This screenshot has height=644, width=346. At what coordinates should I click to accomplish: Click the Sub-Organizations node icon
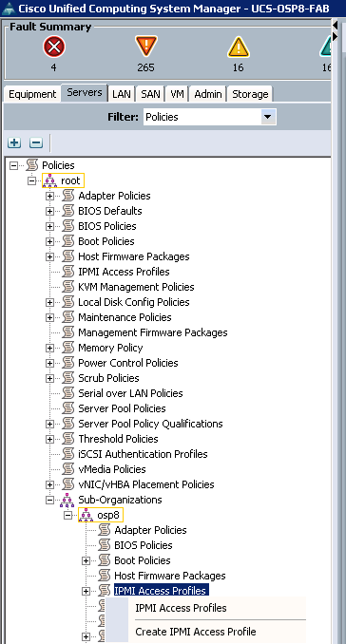[x=67, y=500]
